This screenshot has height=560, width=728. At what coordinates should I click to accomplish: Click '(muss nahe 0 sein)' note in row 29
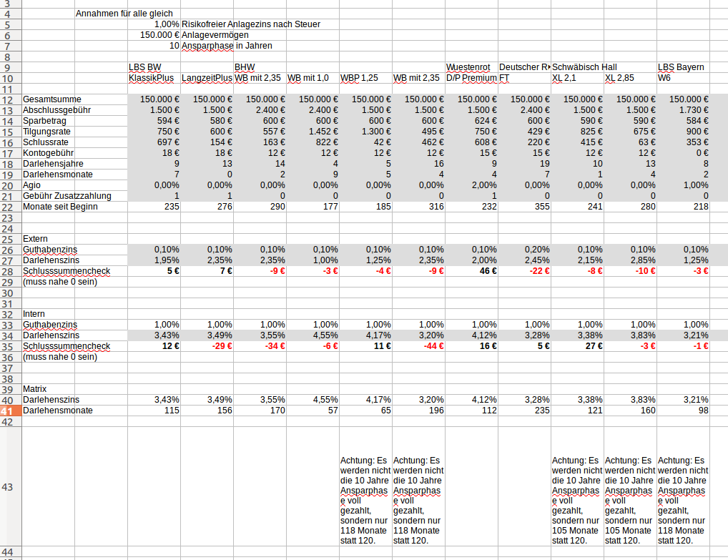(60, 281)
